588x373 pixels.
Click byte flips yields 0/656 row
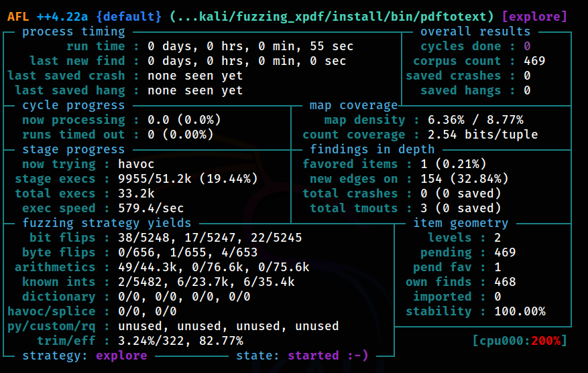point(188,252)
